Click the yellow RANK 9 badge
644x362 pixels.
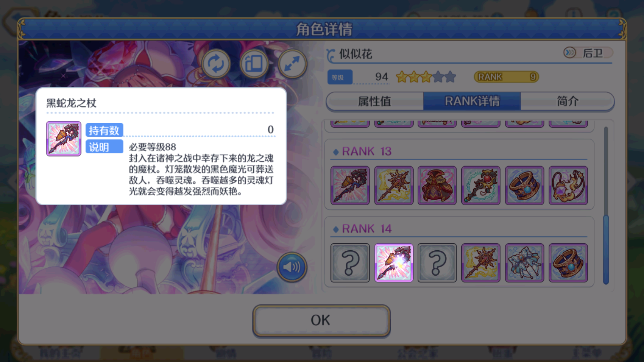pyautogui.click(x=506, y=77)
